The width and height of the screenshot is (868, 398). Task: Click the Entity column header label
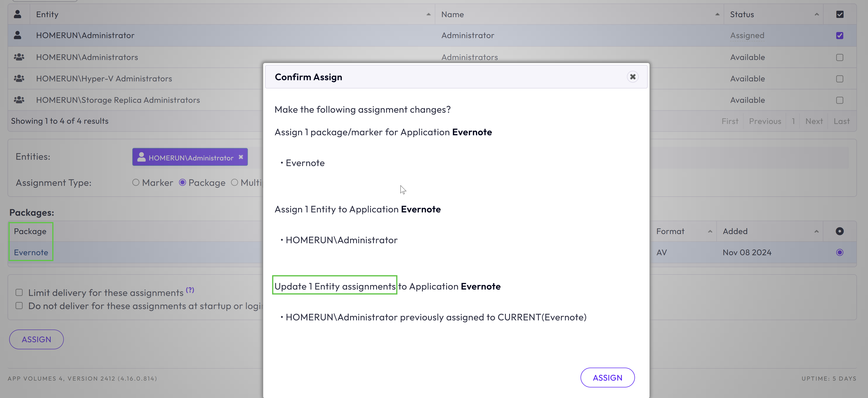pyautogui.click(x=47, y=14)
